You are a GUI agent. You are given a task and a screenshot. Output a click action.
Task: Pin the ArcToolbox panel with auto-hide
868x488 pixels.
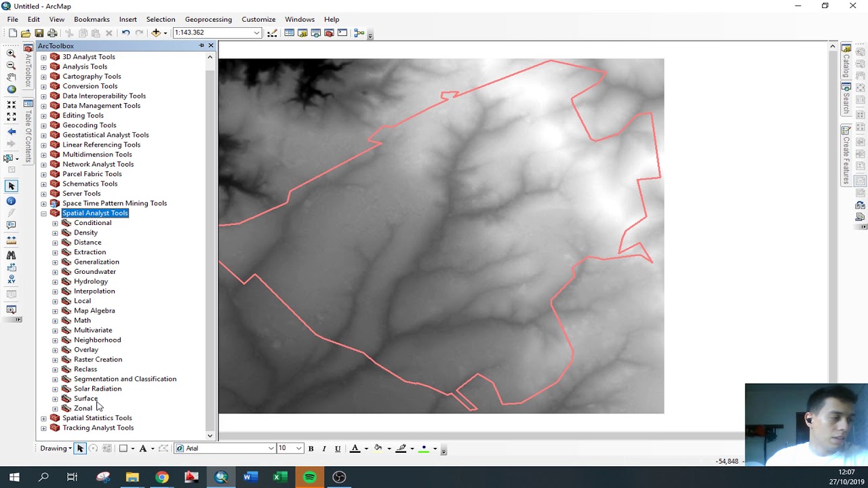pos(201,45)
